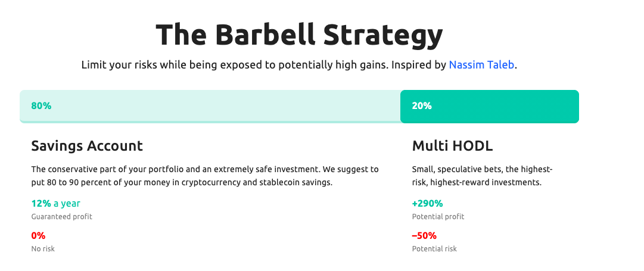The width and height of the screenshot is (644, 271).
Task: Click the 20% dark green bar segment
Action: [x=490, y=107]
